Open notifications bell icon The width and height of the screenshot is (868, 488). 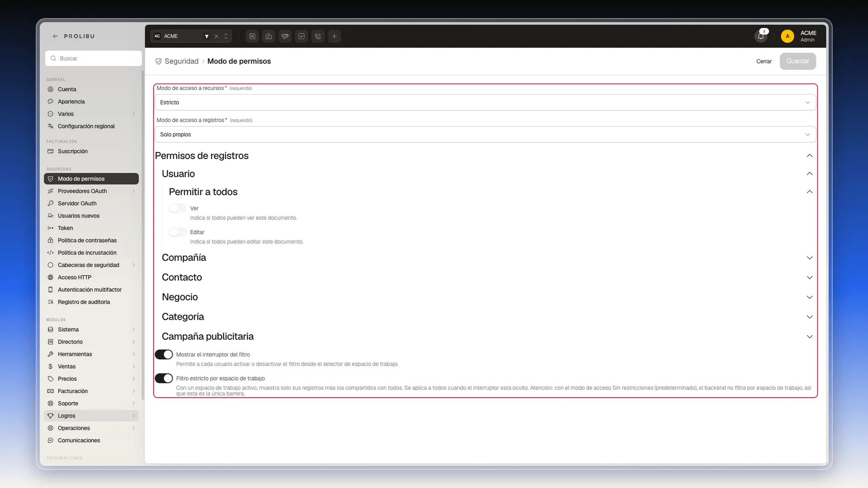coord(761,36)
